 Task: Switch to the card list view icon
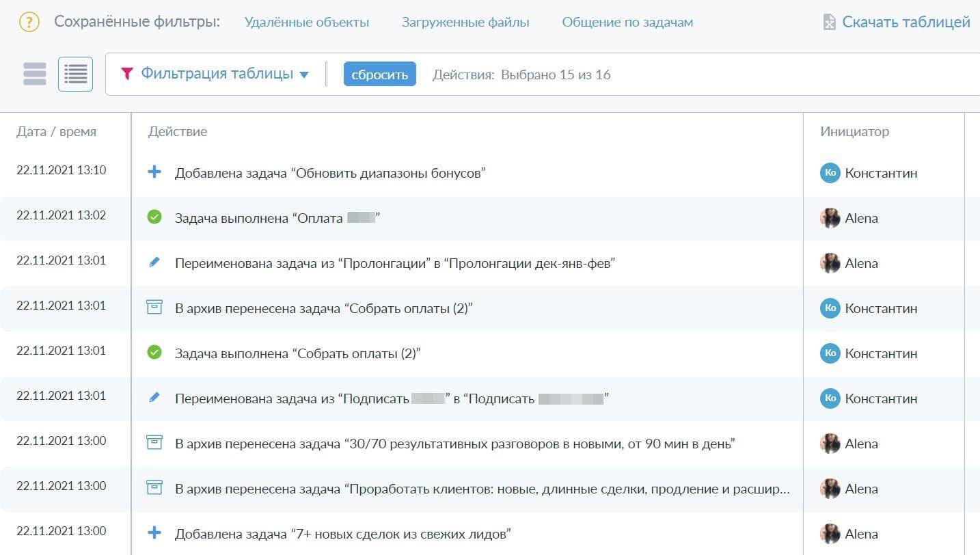35,74
